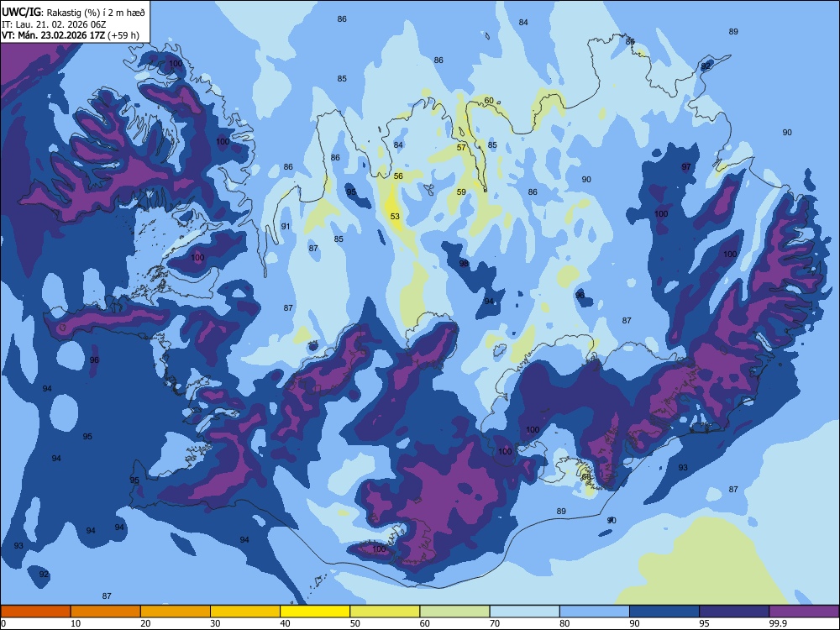The width and height of the screenshot is (840, 630).
Task: Click the orange 10–20 legend swatch
Action: pyautogui.click(x=106, y=612)
